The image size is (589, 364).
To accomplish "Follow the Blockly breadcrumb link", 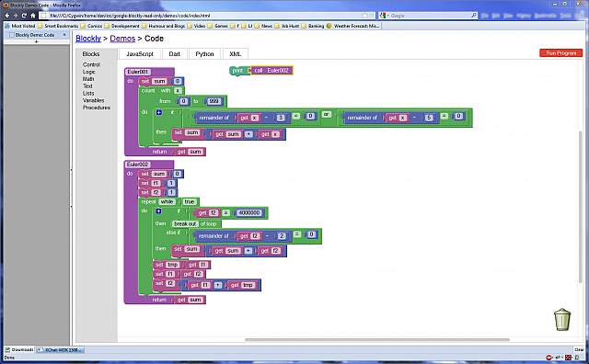I will coord(88,39).
